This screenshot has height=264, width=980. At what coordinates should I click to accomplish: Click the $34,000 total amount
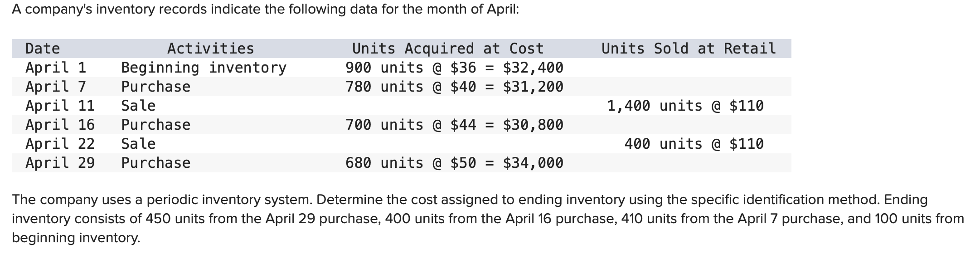click(533, 163)
